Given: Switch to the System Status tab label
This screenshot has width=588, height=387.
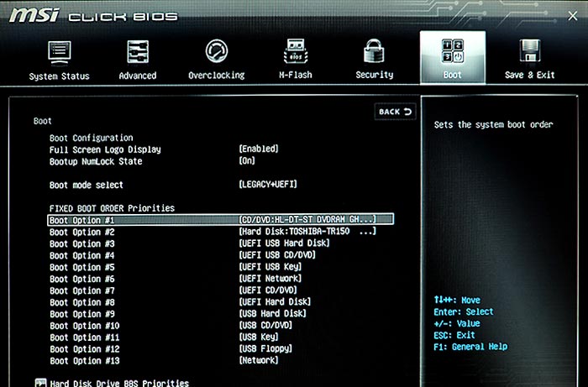Looking at the screenshot, I should point(60,76).
